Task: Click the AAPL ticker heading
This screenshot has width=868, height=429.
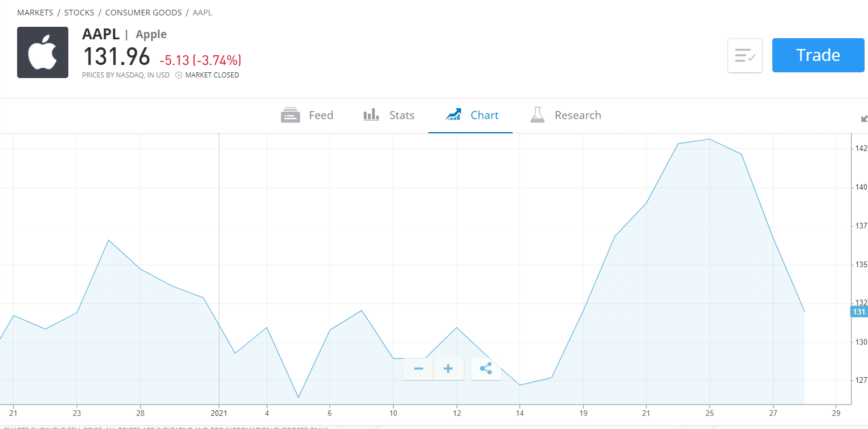Action: pyautogui.click(x=101, y=34)
